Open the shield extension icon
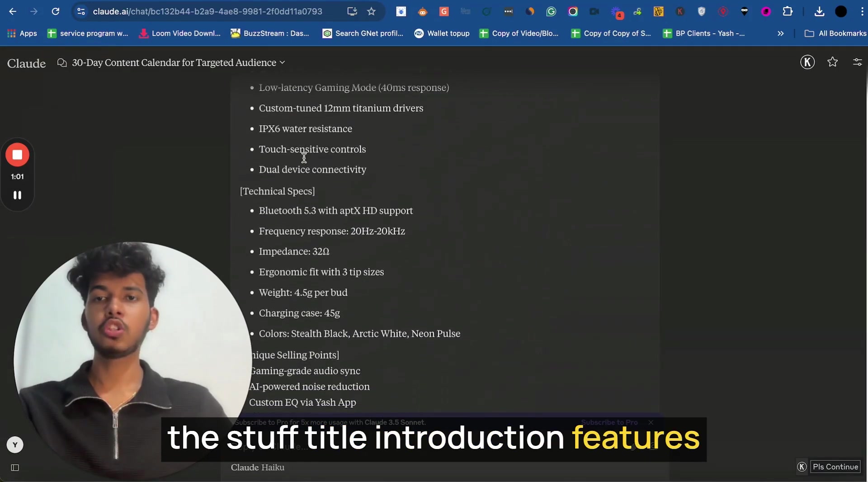 tap(702, 11)
